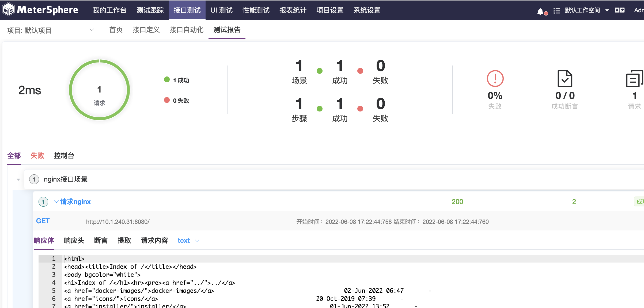
Task: Click the requests count icon
Action: pos(634,79)
